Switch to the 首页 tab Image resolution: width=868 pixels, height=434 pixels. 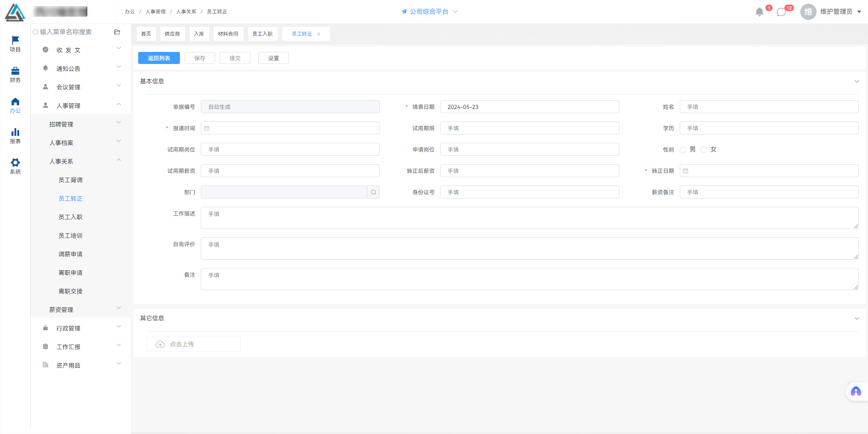(146, 34)
